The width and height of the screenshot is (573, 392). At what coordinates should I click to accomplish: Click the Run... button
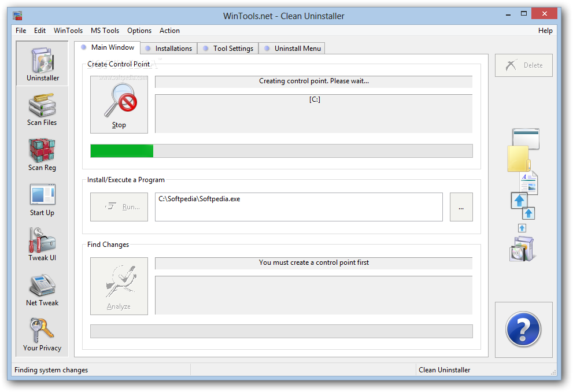pos(119,207)
